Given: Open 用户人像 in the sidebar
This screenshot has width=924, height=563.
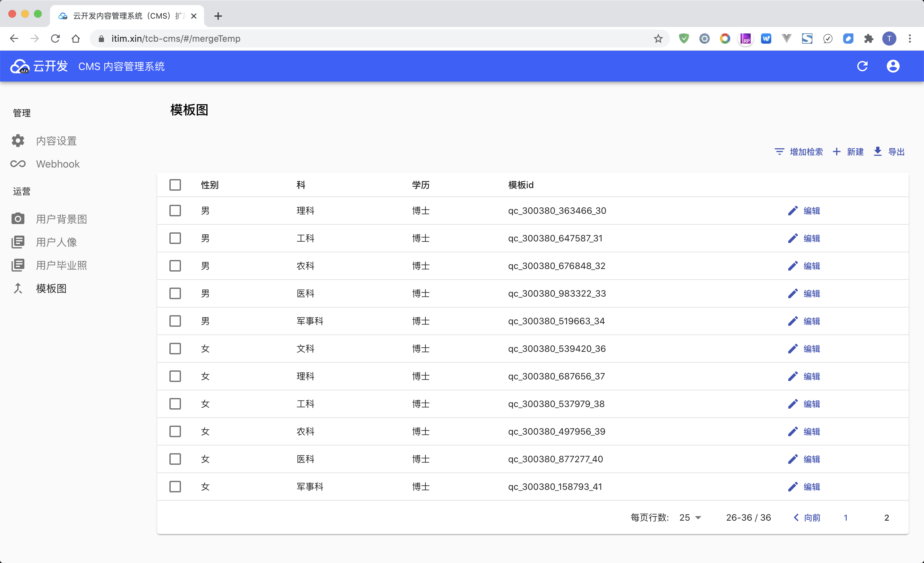Looking at the screenshot, I should pyautogui.click(x=56, y=242).
